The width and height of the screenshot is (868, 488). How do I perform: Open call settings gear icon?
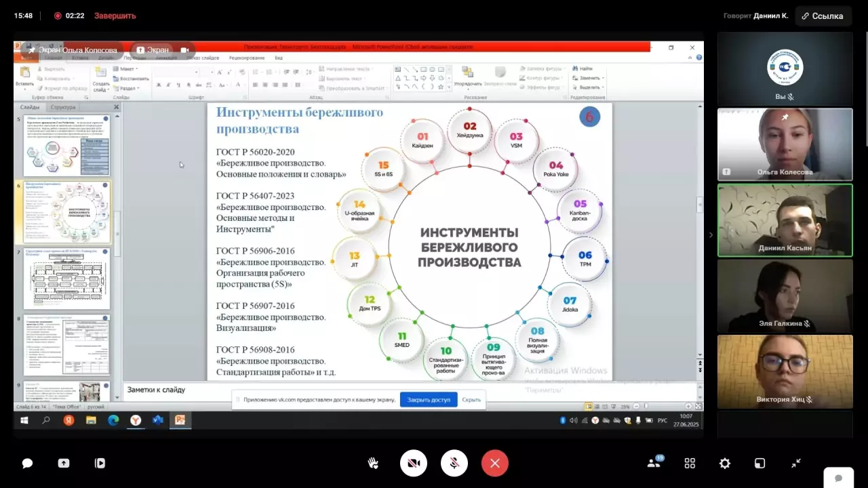[x=725, y=464]
